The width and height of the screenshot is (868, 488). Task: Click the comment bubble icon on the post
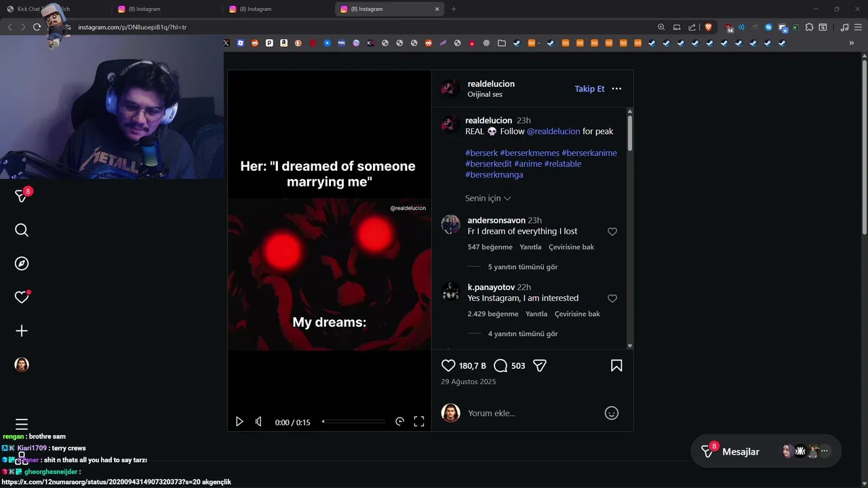point(500,365)
